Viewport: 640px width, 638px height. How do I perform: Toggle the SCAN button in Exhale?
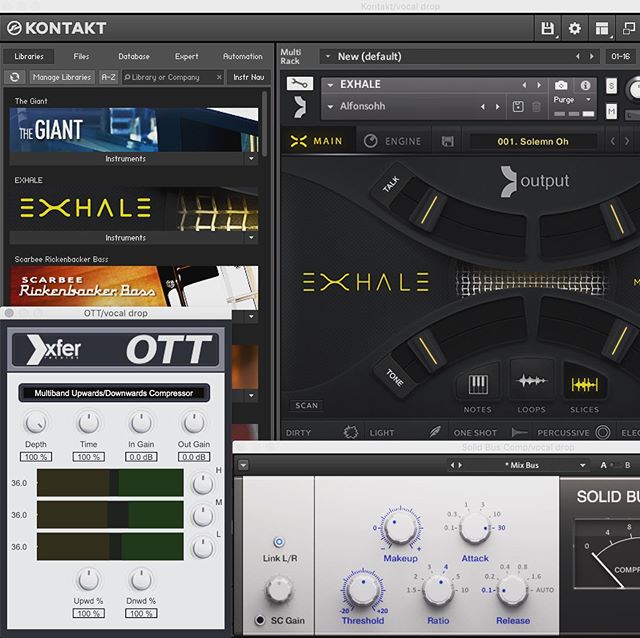click(306, 405)
